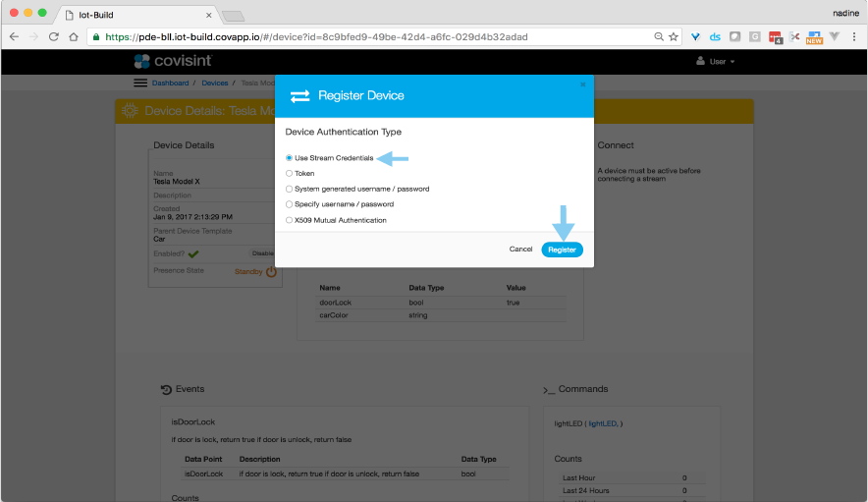
Task: Click Cancel in the dialog
Action: (520, 250)
